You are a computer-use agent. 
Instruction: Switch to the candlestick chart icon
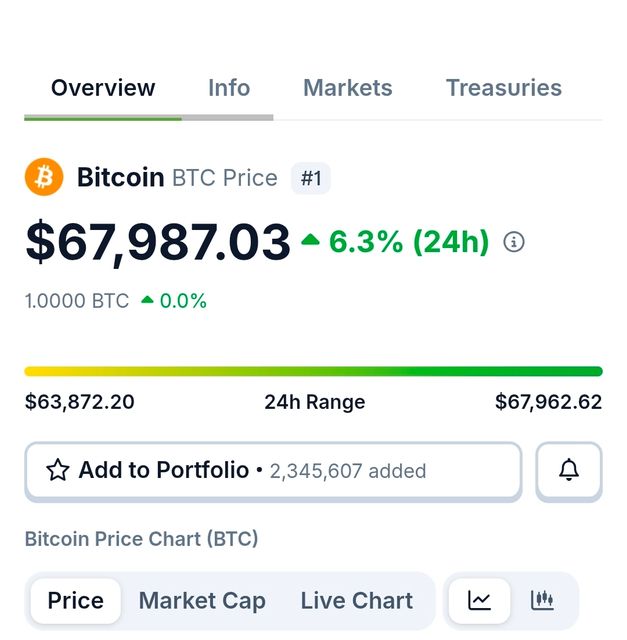click(542, 601)
